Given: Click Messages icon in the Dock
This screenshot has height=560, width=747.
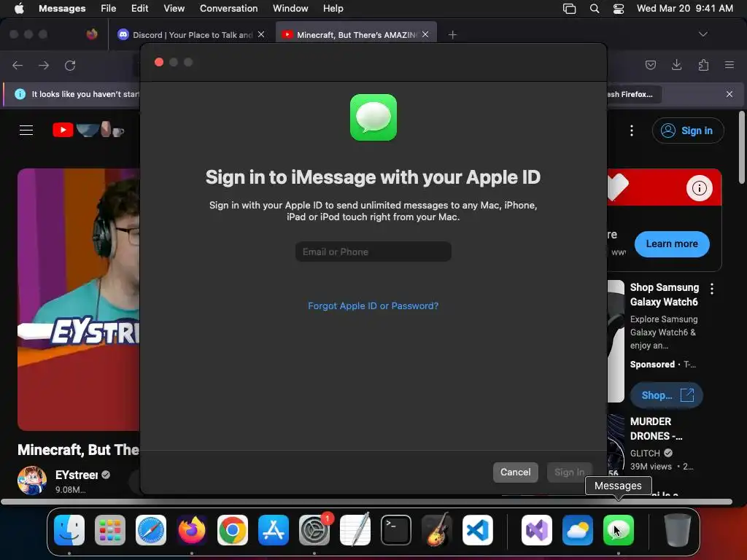Looking at the screenshot, I should tap(619, 530).
